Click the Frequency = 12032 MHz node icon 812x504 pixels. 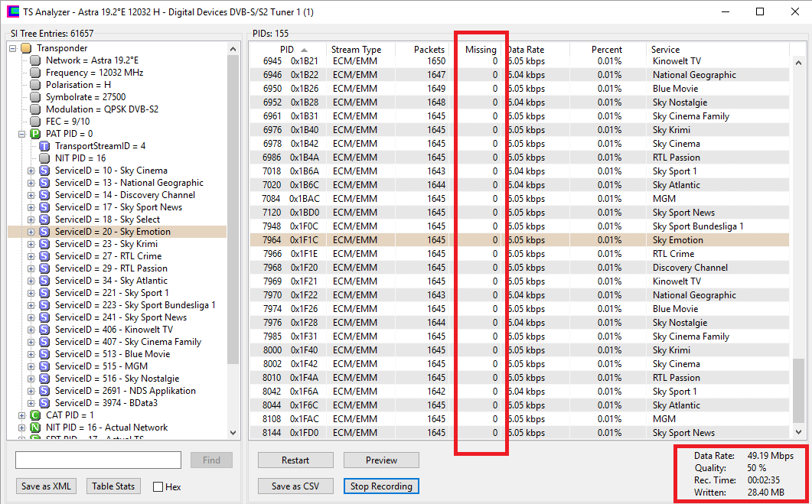[35, 73]
